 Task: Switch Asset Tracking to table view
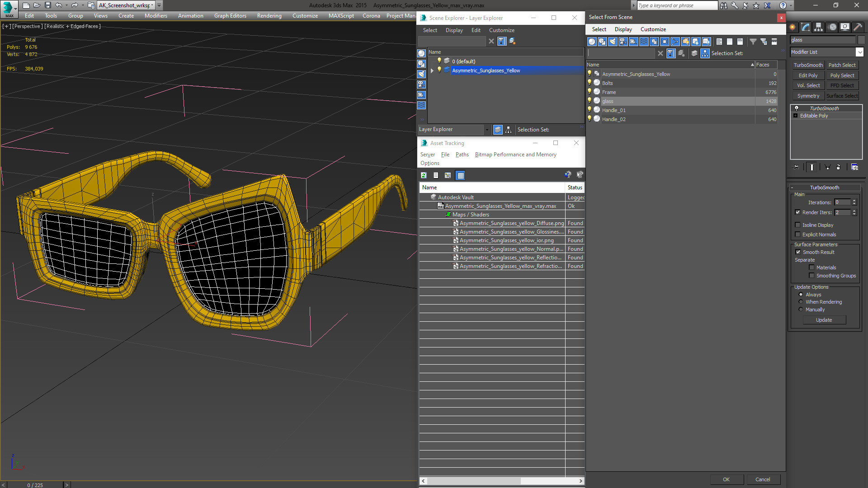pos(460,175)
